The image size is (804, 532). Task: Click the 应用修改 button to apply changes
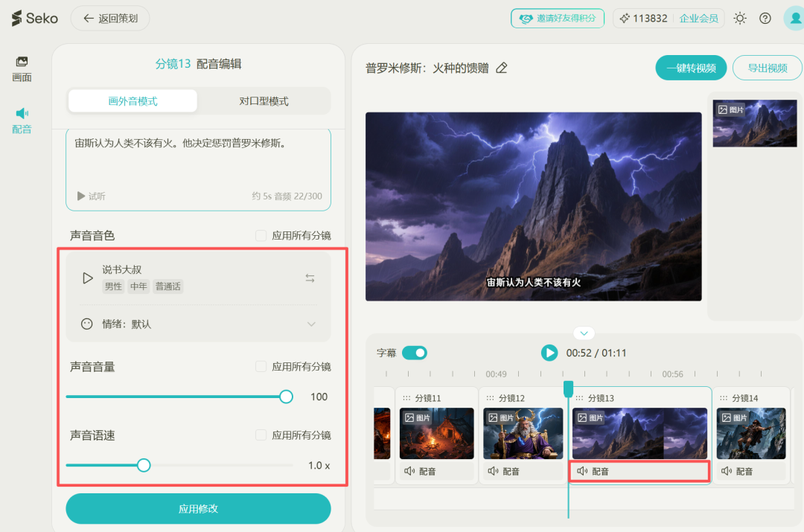pos(198,508)
